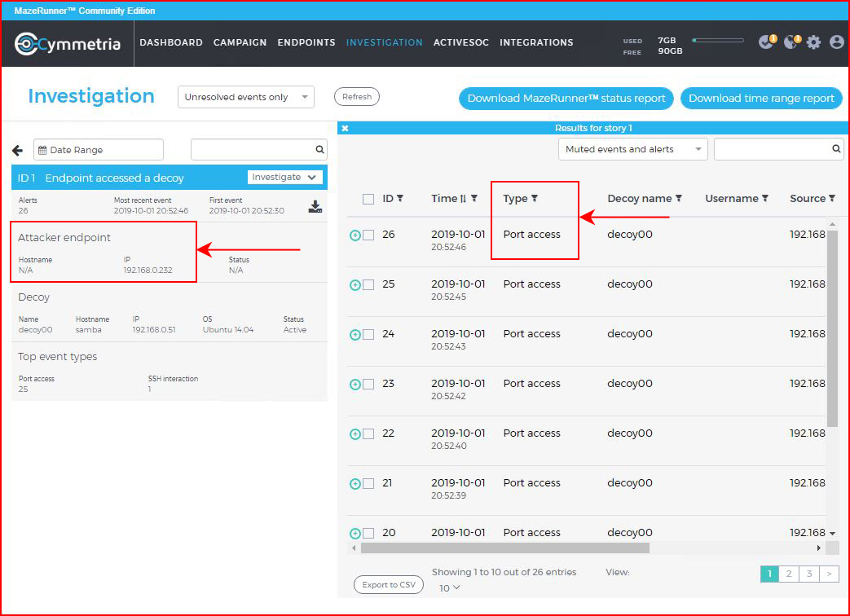Open the checkmark notification icon with badge
850x616 pixels.
click(x=767, y=42)
